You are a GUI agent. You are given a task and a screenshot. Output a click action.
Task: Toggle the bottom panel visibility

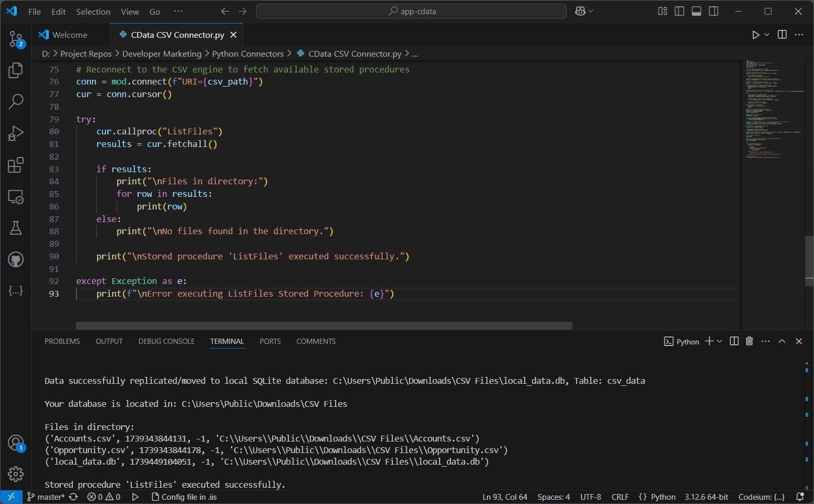tap(696, 11)
